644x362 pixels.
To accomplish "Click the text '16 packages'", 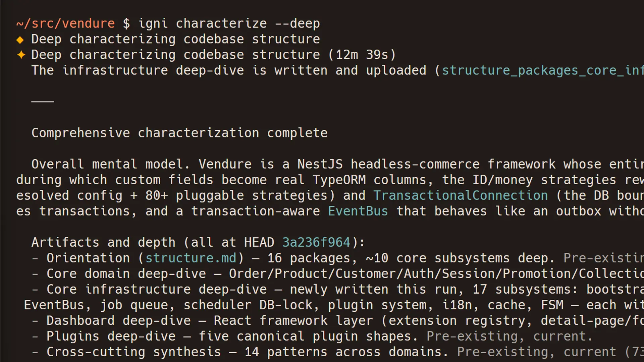I will pyautogui.click(x=309, y=258).
